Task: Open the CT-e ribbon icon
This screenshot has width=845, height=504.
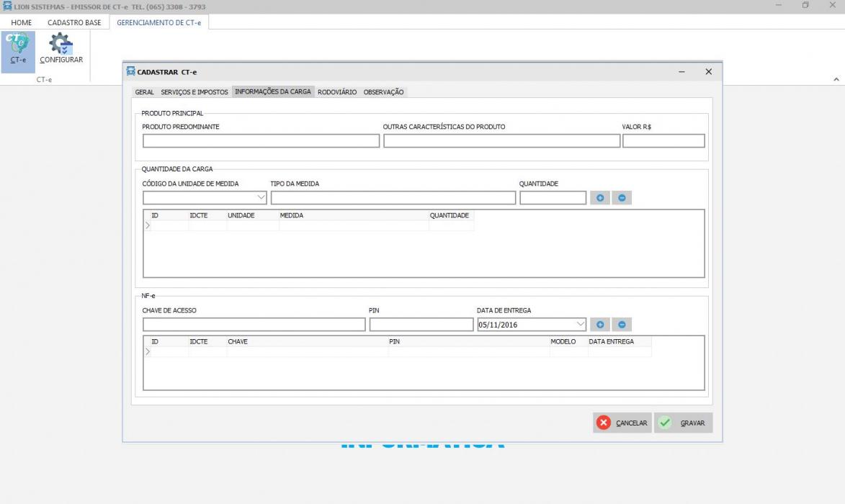Action: pos(18,52)
